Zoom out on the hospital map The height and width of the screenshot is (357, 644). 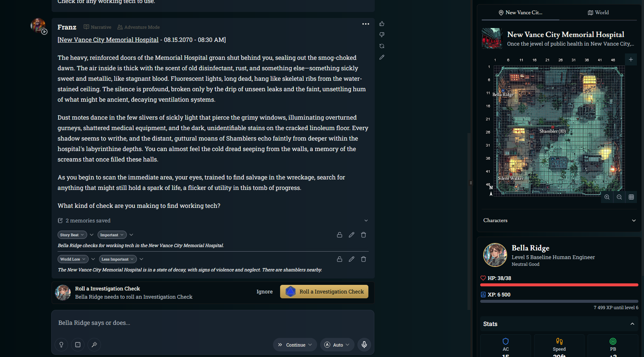(x=619, y=197)
